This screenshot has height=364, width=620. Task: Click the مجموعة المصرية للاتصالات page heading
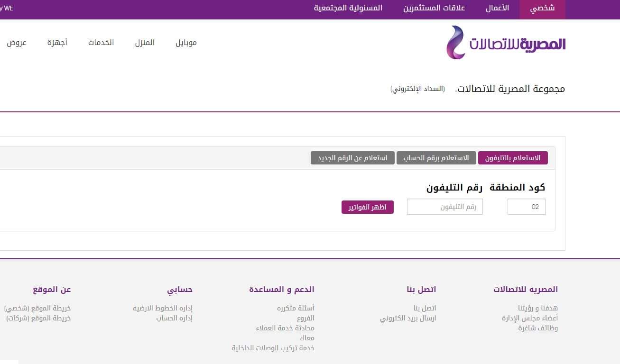tap(510, 89)
